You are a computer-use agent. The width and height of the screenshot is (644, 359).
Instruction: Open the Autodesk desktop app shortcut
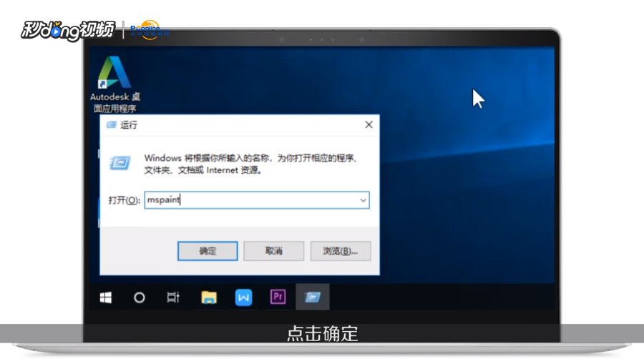pos(114,84)
